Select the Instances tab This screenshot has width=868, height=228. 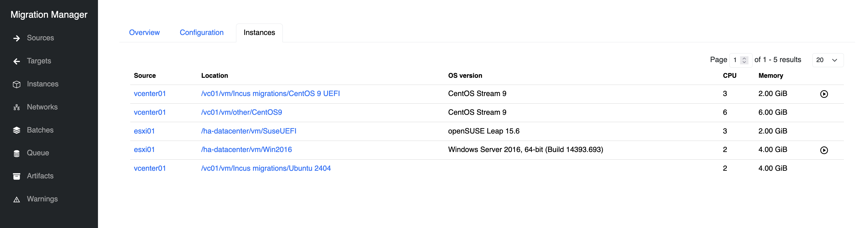tap(259, 33)
